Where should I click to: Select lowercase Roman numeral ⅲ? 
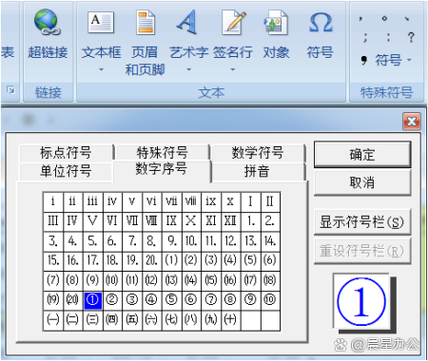point(92,201)
